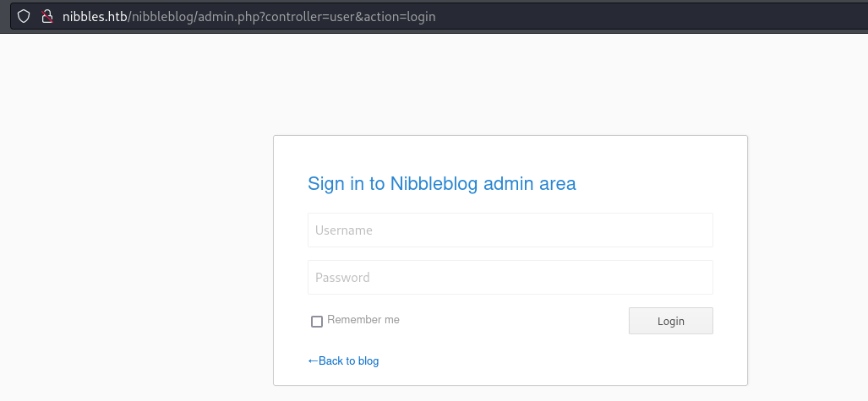Focus the Username input field
868x401 pixels.
click(x=510, y=230)
